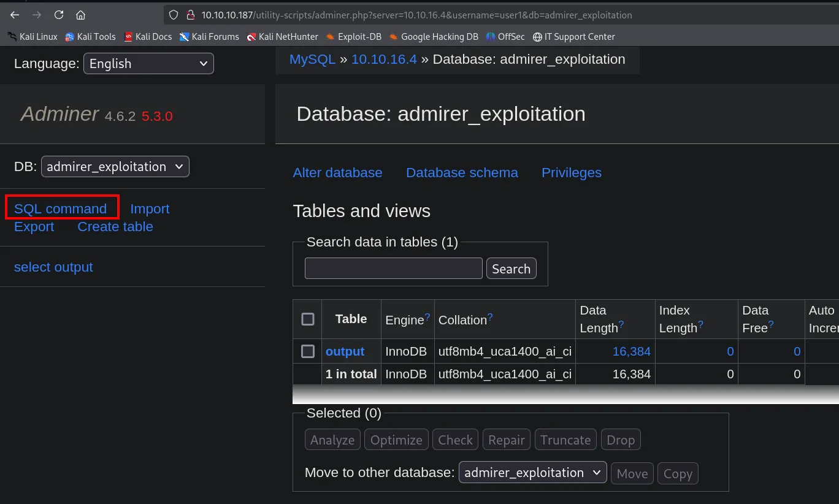Open the Kali Tools bookmark
839x504 pixels.
pyautogui.click(x=90, y=37)
